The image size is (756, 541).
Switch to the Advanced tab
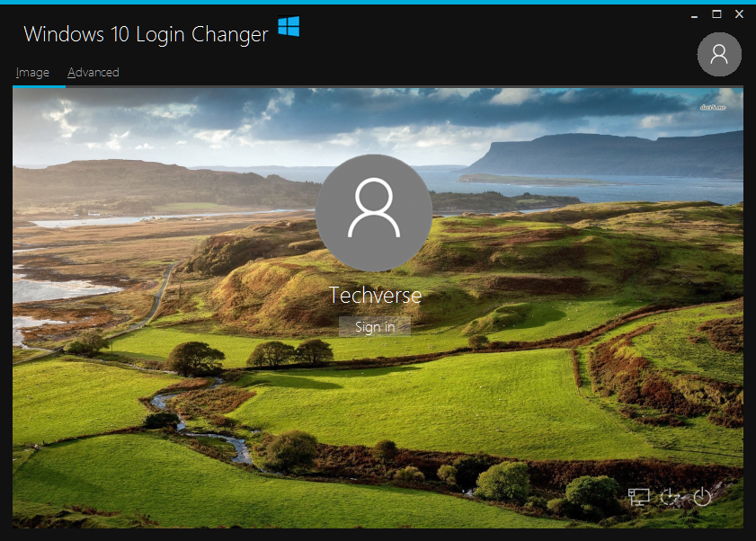point(93,72)
